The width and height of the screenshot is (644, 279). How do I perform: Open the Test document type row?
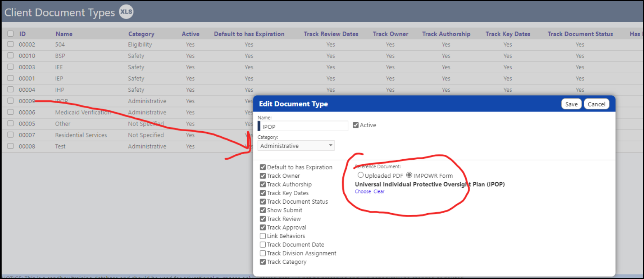coord(60,146)
